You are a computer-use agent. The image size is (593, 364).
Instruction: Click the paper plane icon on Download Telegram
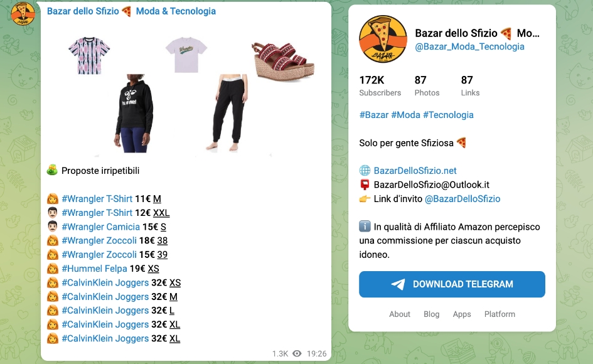pos(398,284)
